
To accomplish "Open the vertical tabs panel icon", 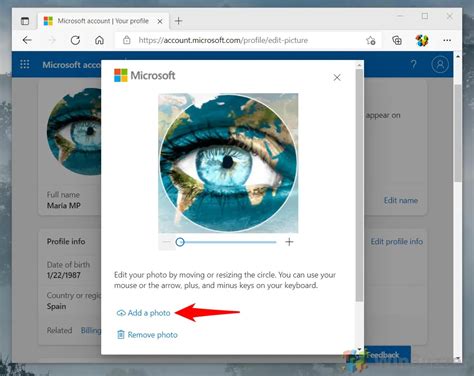I will coord(25,21).
